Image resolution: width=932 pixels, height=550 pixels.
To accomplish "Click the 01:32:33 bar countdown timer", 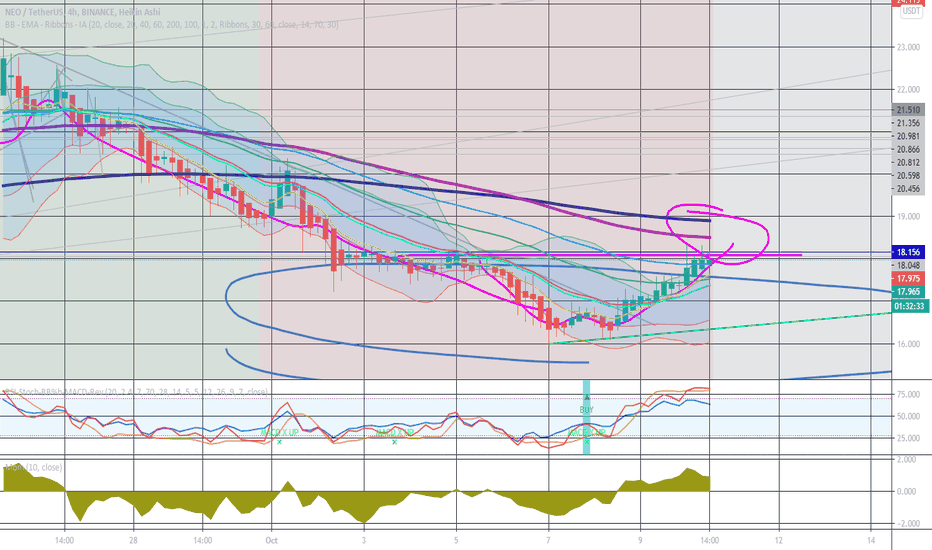I will pos(909,306).
